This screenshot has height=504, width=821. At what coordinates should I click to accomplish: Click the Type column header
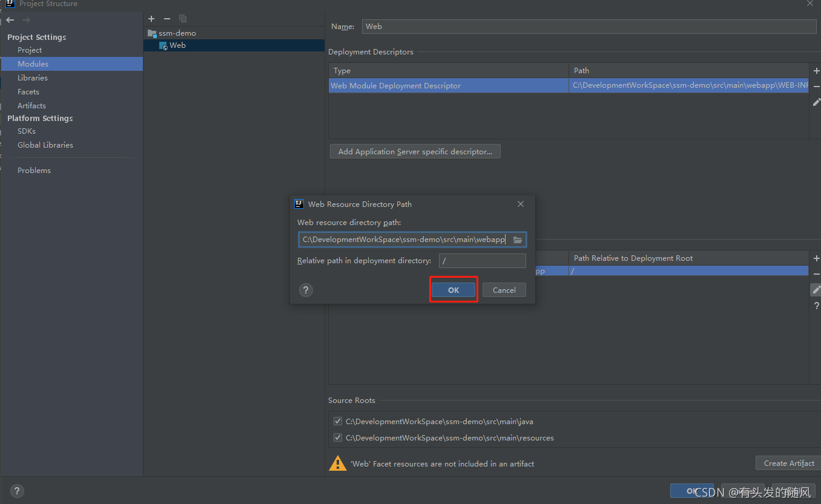pos(449,70)
